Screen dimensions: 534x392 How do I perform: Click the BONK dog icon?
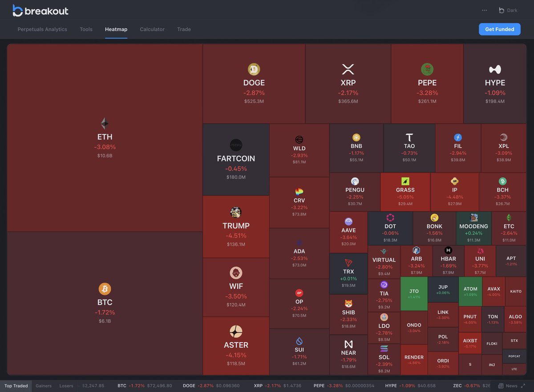pos(434,217)
